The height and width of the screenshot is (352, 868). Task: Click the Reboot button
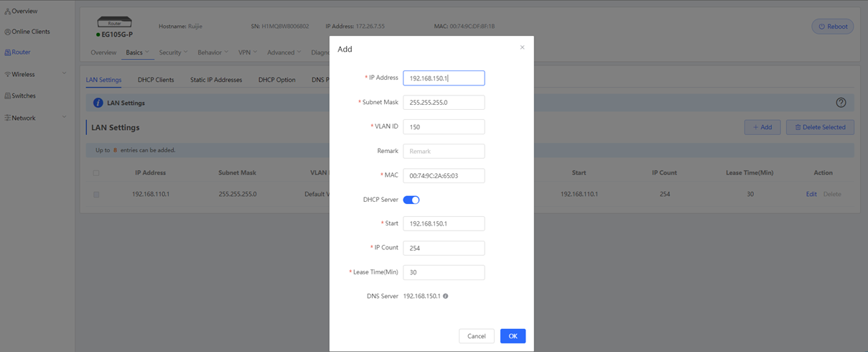pos(833,27)
